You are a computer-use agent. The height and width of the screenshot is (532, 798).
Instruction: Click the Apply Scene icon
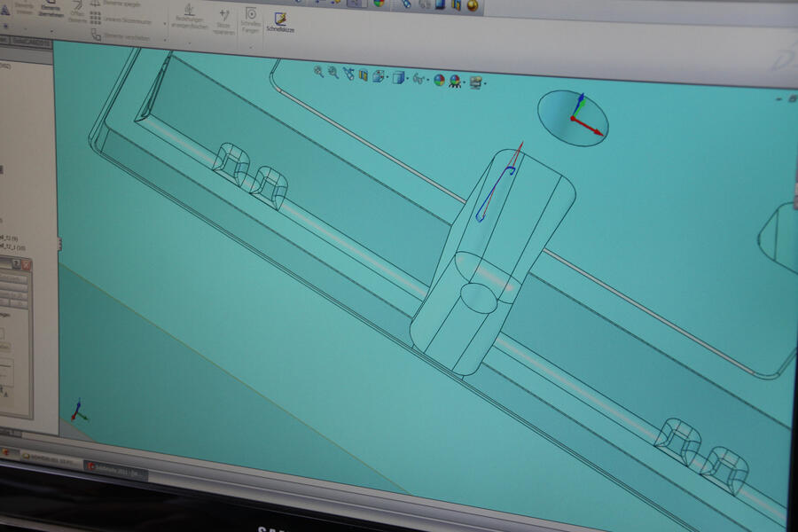pyautogui.click(x=455, y=81)
